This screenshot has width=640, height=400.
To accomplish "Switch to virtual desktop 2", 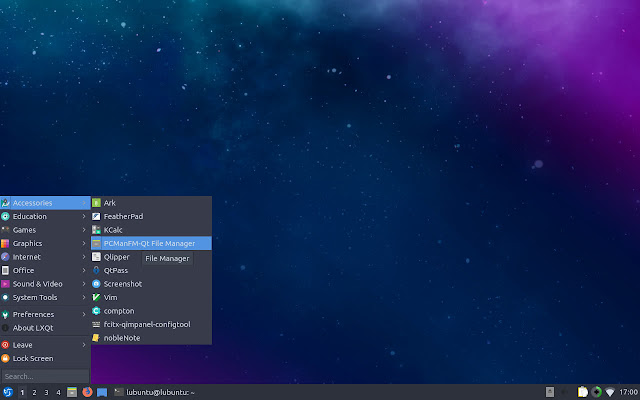I will point(34,392).
